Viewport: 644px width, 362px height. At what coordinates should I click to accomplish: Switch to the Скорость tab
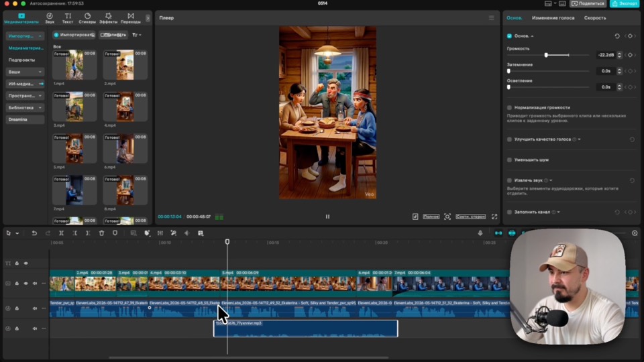point(595,18)
